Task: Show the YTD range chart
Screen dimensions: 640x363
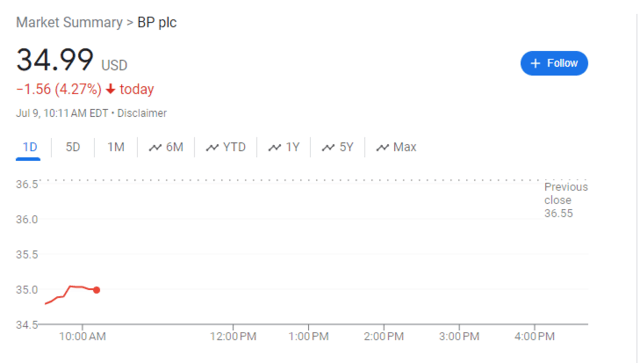Action: click(226, 147)
